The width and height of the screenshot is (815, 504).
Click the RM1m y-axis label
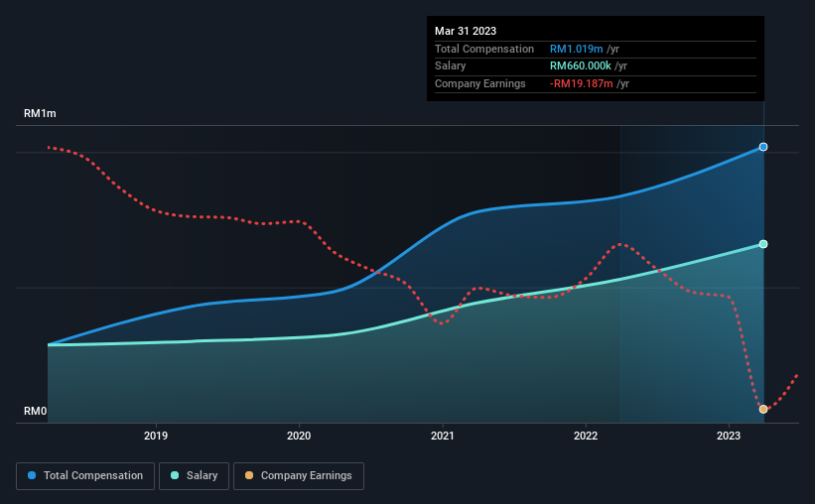pos(40,113)
